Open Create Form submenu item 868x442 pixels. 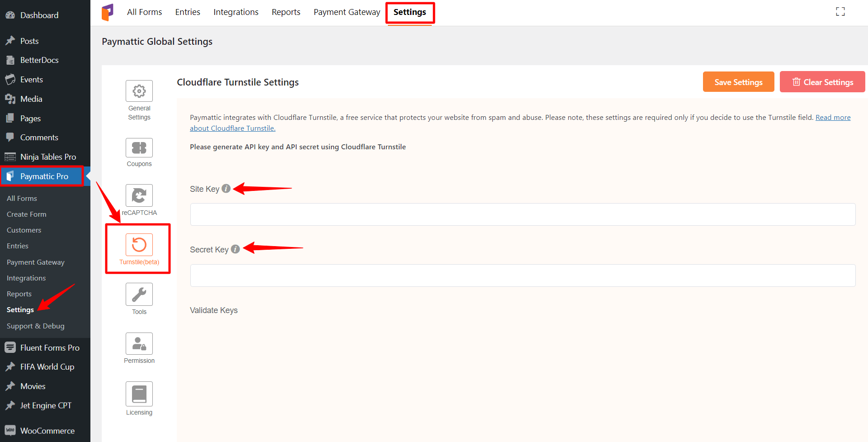pyautogui.click(x=26, y=214)
